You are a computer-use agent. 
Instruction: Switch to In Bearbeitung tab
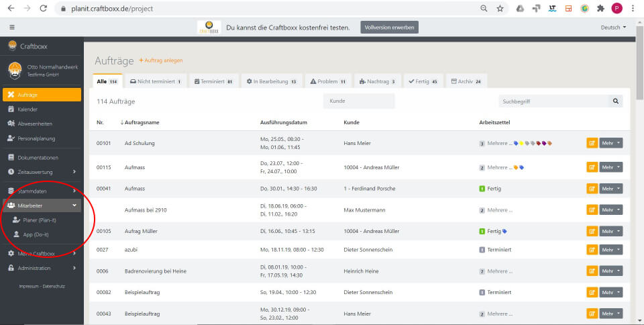[272, 81]
